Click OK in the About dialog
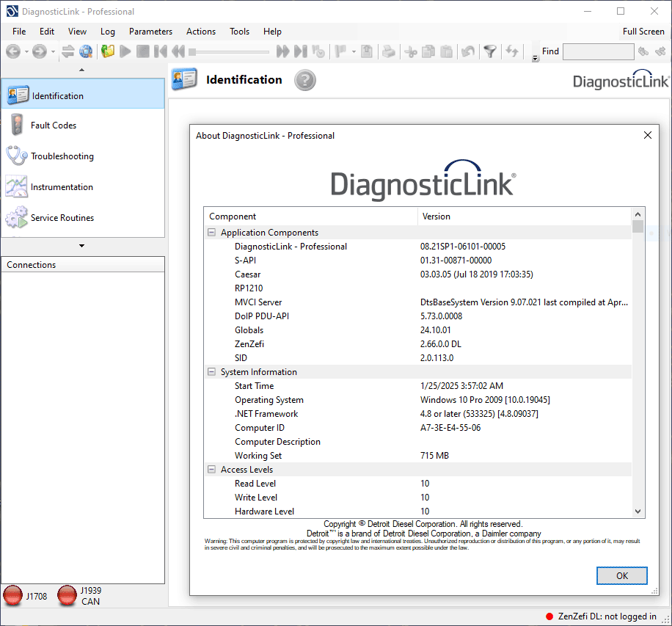672x626 pixels. (622, 575)
